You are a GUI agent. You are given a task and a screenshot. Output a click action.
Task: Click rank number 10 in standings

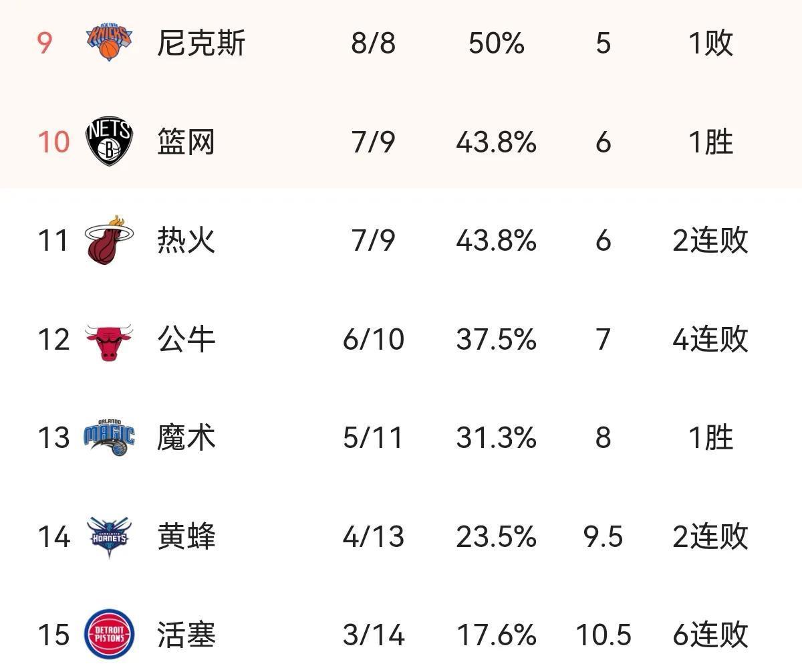(x=53, y=142)
